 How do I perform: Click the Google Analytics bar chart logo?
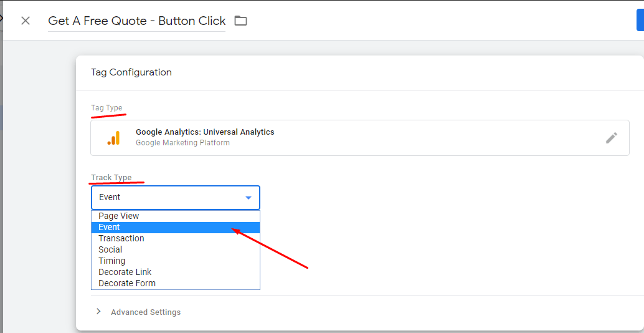[x=114, y=138]
